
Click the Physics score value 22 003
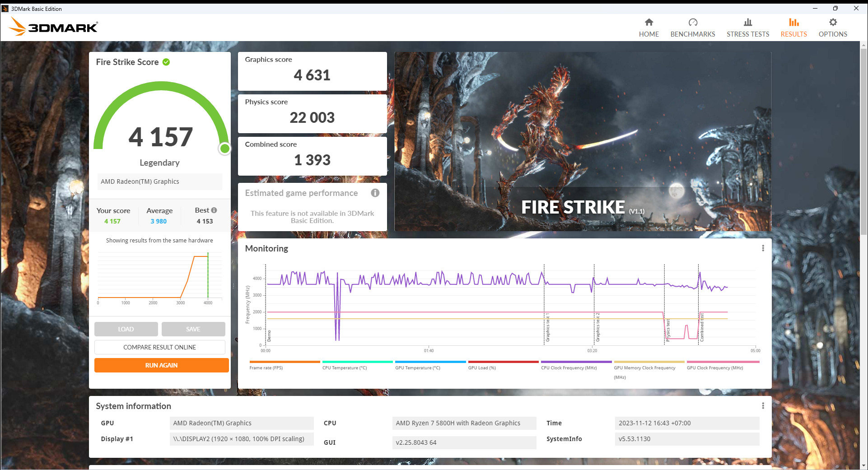tap(312, 117)
